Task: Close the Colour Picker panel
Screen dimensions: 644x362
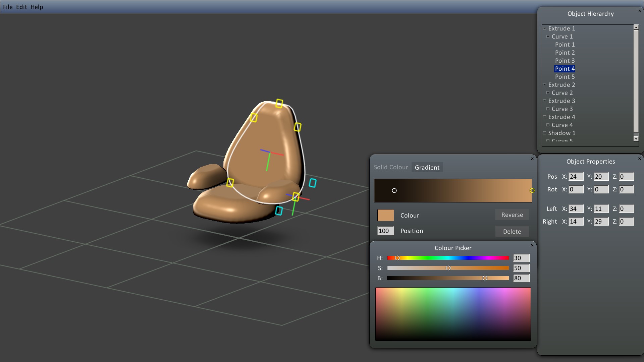Action: point(532,245)
